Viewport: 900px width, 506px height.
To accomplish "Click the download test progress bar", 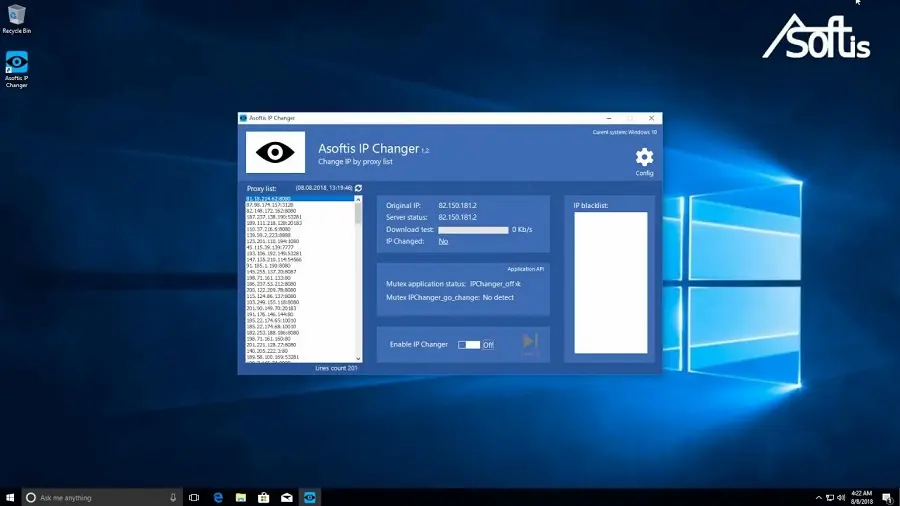I will [473, 229].
